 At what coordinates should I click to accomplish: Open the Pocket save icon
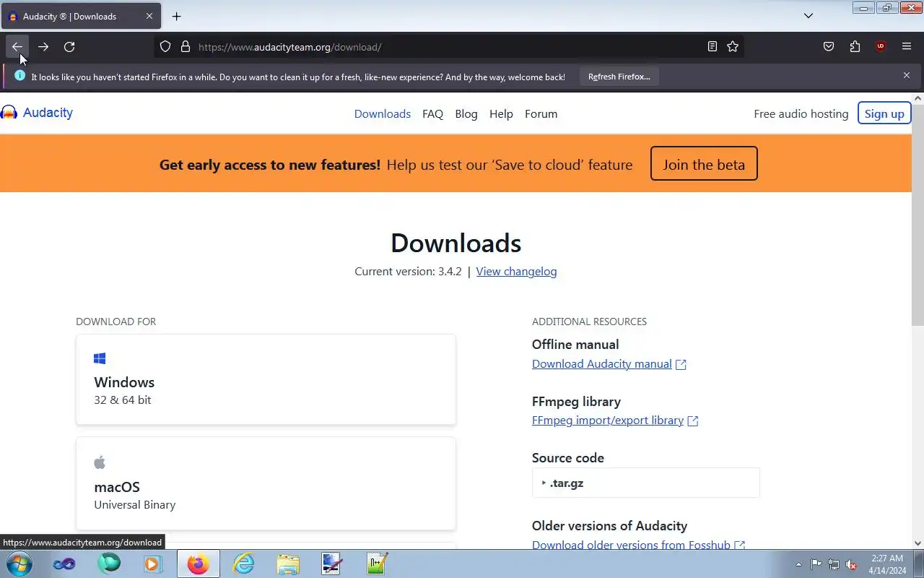pos(829,47)
